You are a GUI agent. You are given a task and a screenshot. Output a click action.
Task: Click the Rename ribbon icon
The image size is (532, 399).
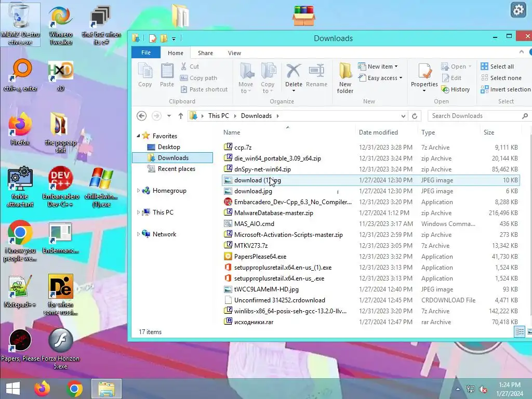point(316,75)
